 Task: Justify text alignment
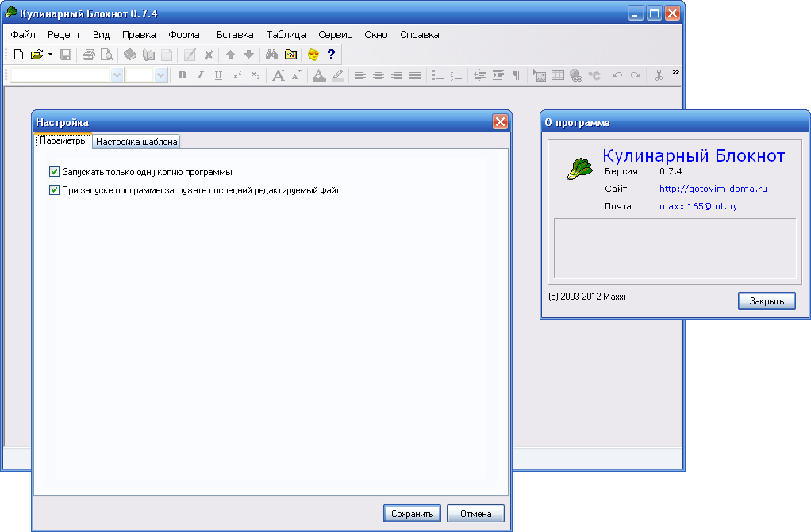[x=415, y=75]
